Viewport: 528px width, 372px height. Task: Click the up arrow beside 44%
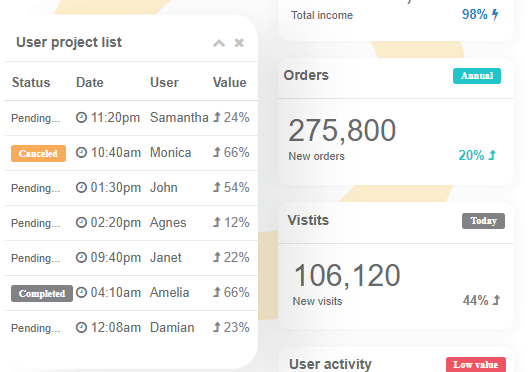[496, 300]
